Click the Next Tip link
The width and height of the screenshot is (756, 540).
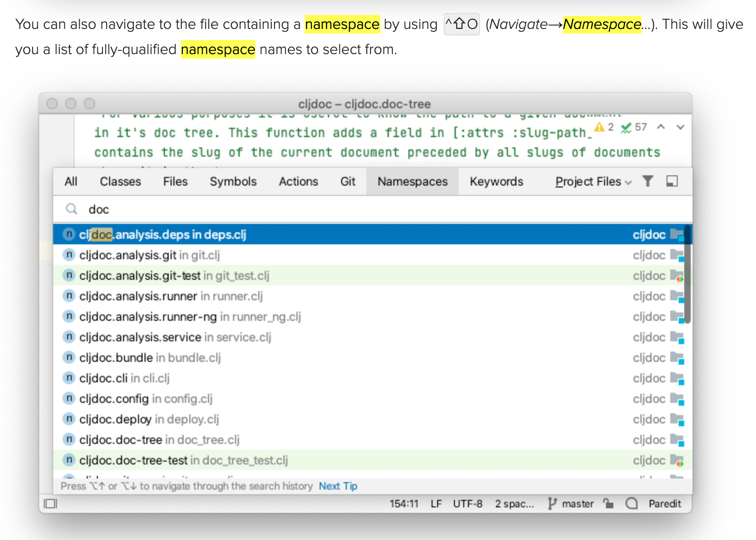coord(338,486)
